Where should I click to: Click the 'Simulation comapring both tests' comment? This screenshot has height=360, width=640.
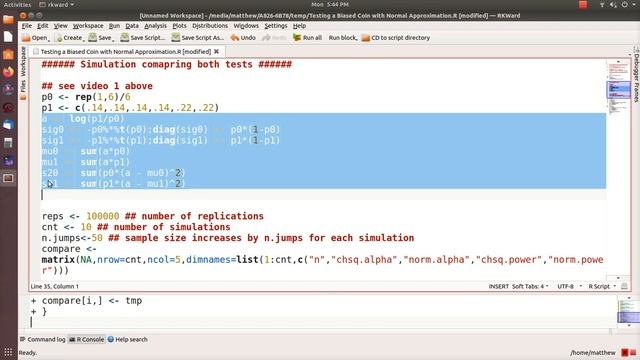[167, 64]
